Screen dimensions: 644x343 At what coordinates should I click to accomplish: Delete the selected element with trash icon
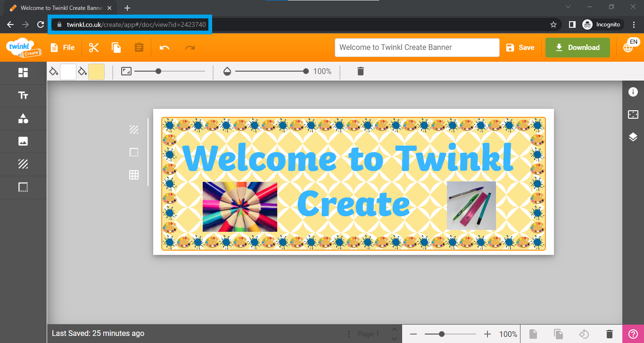(361, 71)
